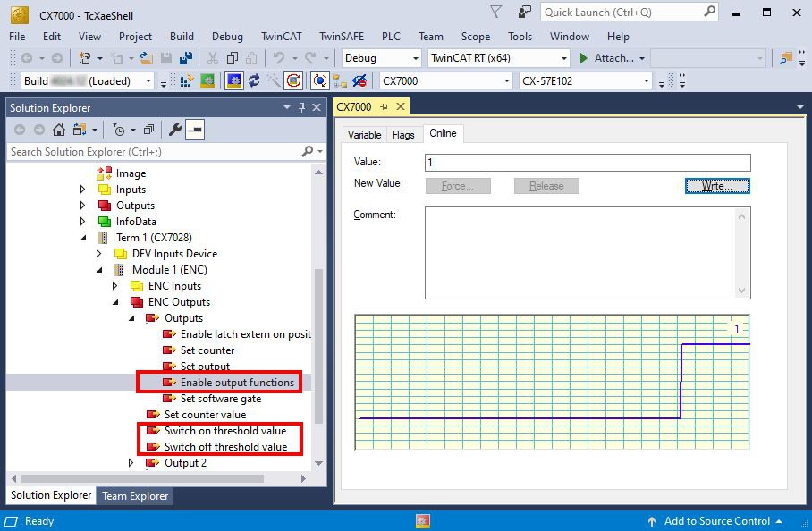The width and height of the screenshot is (812, 531).
Task: Click the New Project toolbar icon
Action: point(84,58)
